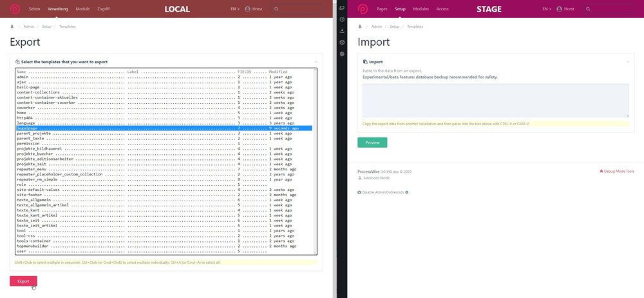Open the Module menu in LOCAL
Viewport: 644px width, 298px height.
point(82,9)
